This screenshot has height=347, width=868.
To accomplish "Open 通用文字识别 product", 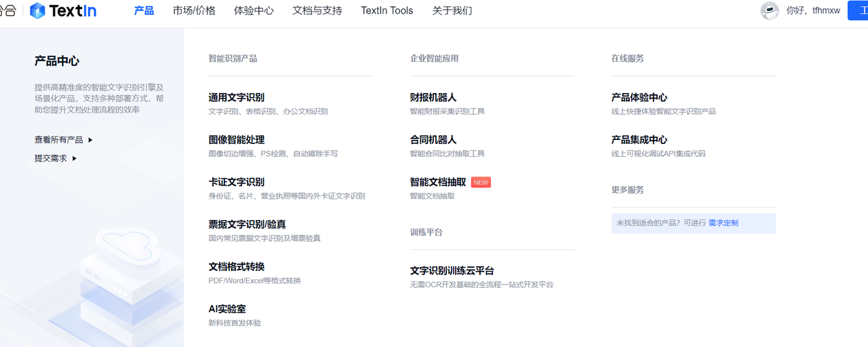I will click(237, 97).
